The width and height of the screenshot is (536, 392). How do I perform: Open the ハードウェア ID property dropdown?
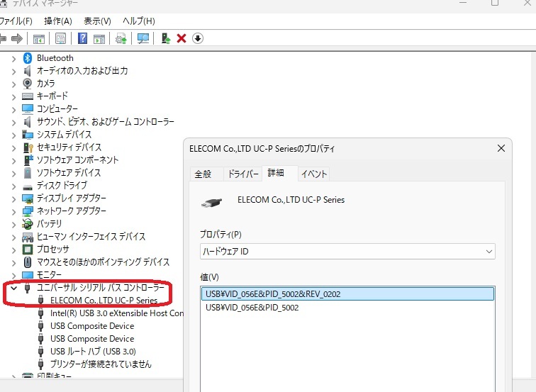click(x=347, y=252)
